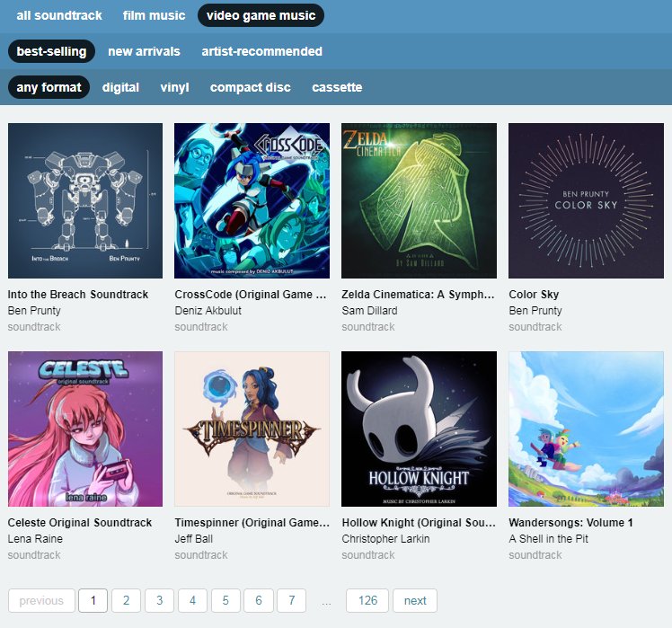Click soundtrack tag under Christopher Larkin
This screenshot has width=672, height=628.
(x=368, y=555)
